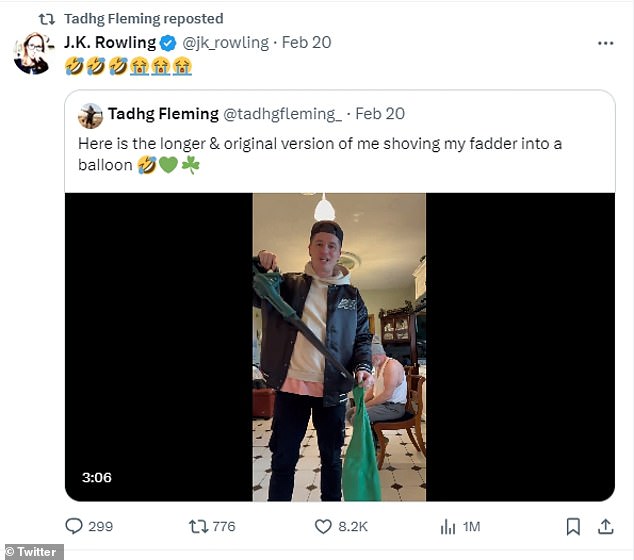The height and width of the screenshot is (560, 634).
Task: Open the view analytics bar icon
Action: coord(449,526)
